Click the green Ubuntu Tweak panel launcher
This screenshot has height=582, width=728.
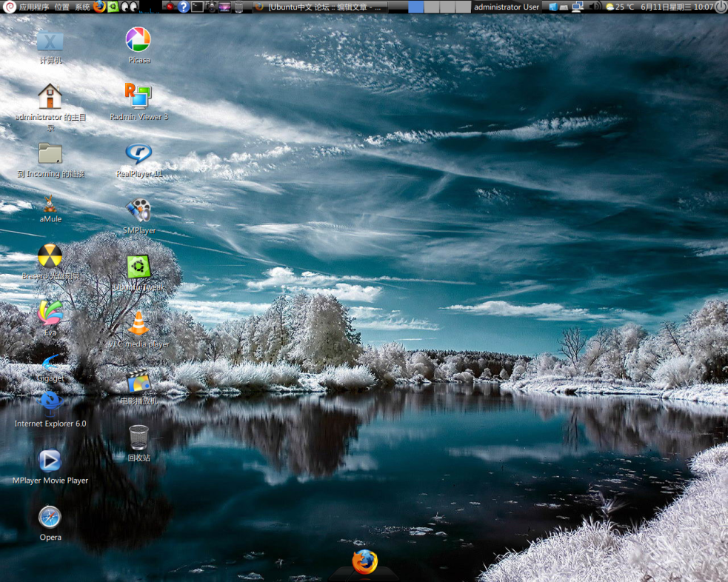[113, 7]
